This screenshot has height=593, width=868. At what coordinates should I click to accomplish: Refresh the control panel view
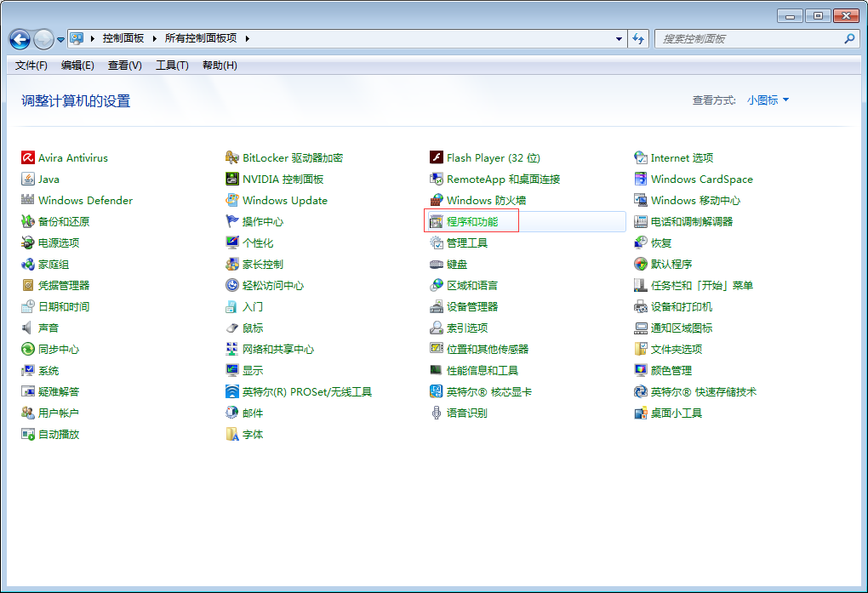[638, 39]
